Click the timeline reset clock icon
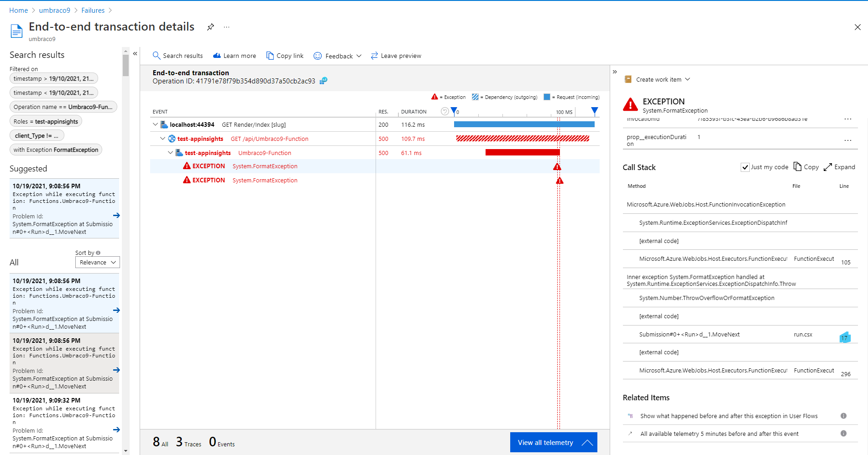868x455 pixels. (x=444, y=111)
